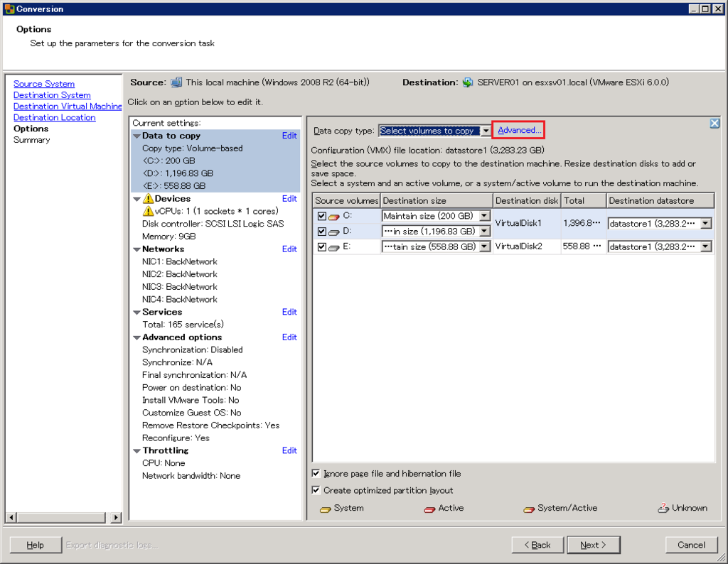Open E: destination size dropdown
This screenshot has height=564, width=728.
(484, 246)
